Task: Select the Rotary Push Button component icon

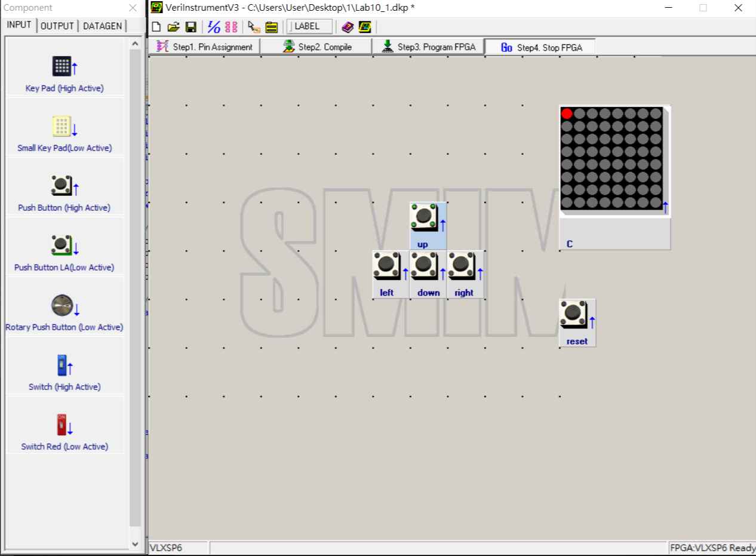Action: coord(64,305)
